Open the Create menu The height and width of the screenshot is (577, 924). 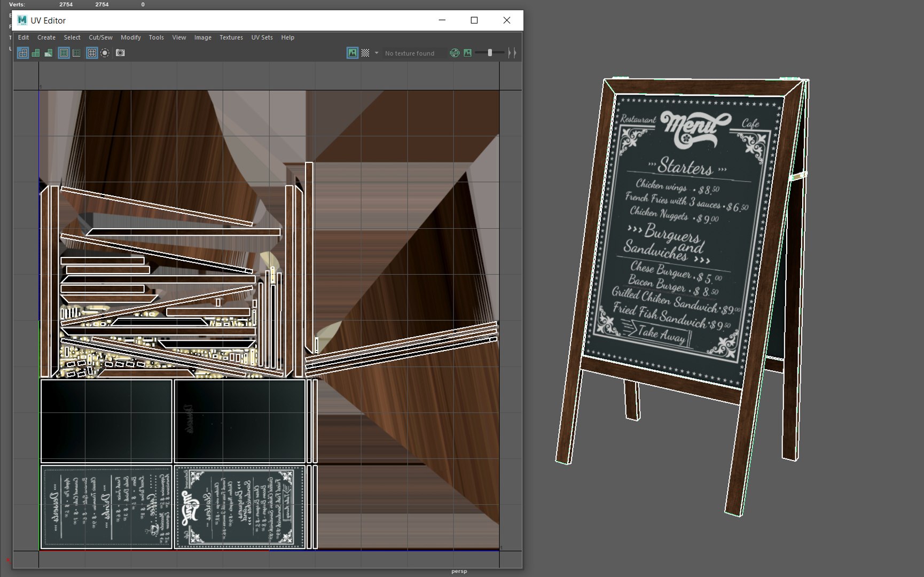coord(46,37)
